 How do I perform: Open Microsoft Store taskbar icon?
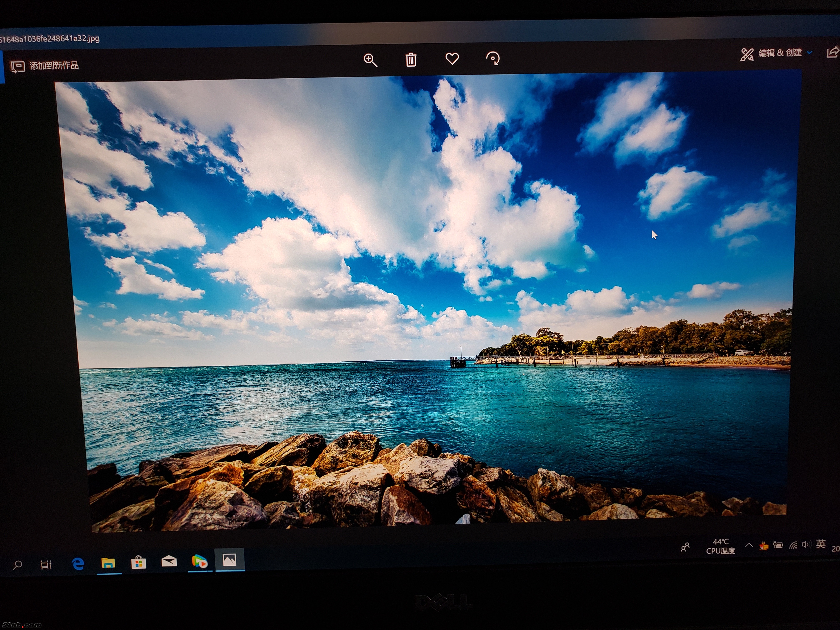(139, 562)
